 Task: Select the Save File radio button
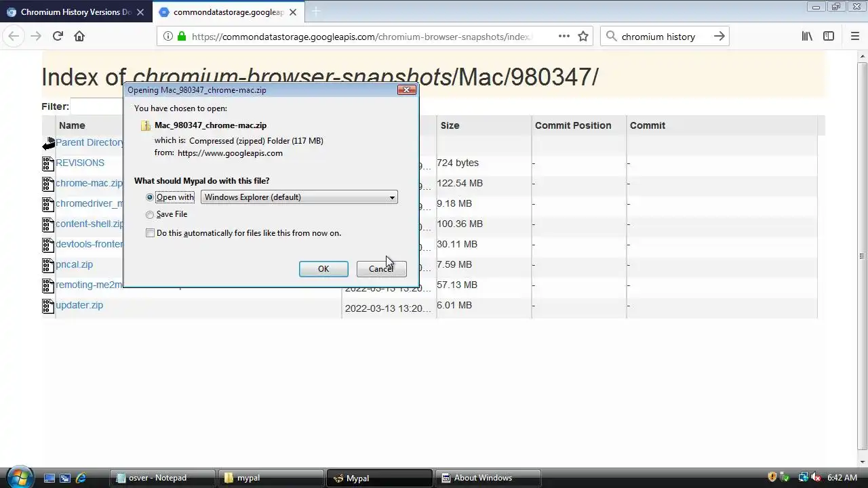click(150, 215)
